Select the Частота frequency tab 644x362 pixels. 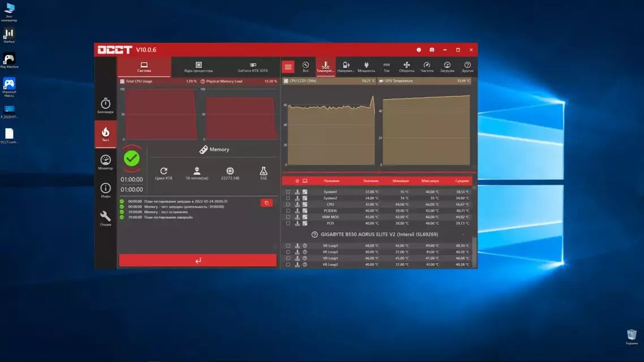[427, 67]
